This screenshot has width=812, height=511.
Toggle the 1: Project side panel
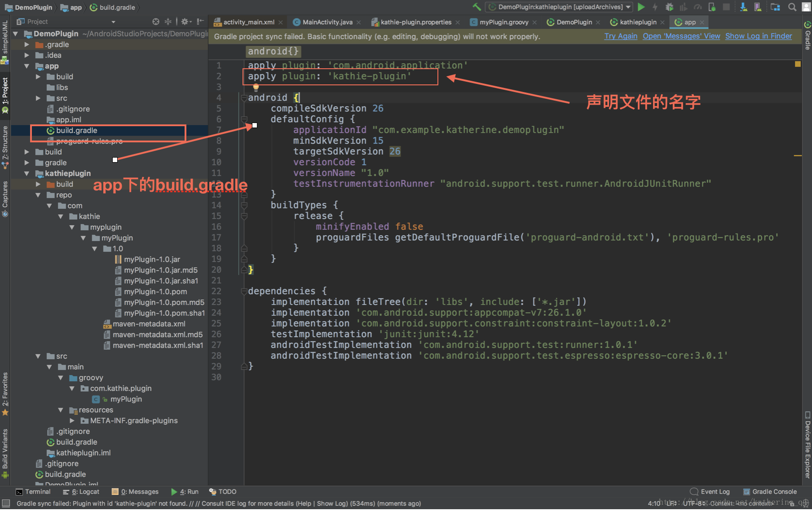click(5, 95)
